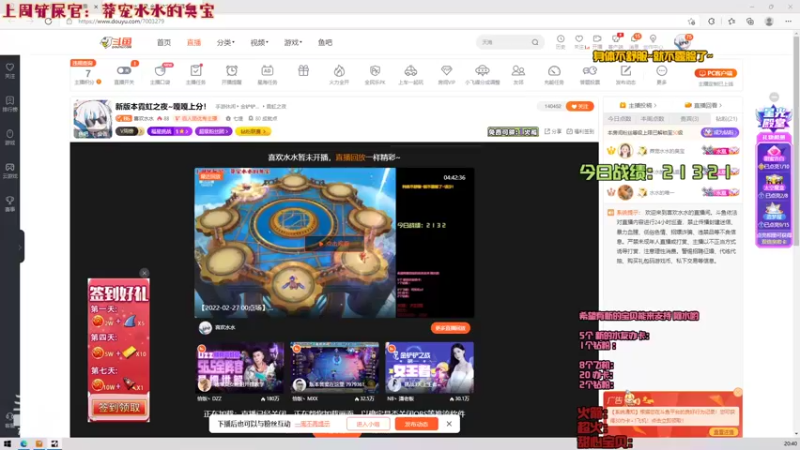Click the site search input field
Screen dimensions: 800x450
504,42
